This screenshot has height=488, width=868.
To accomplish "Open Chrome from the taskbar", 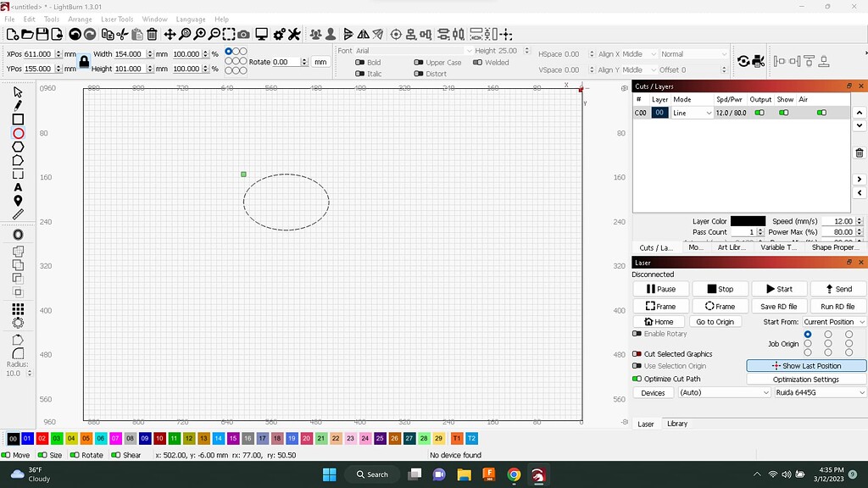I will [x=514, y=474].
